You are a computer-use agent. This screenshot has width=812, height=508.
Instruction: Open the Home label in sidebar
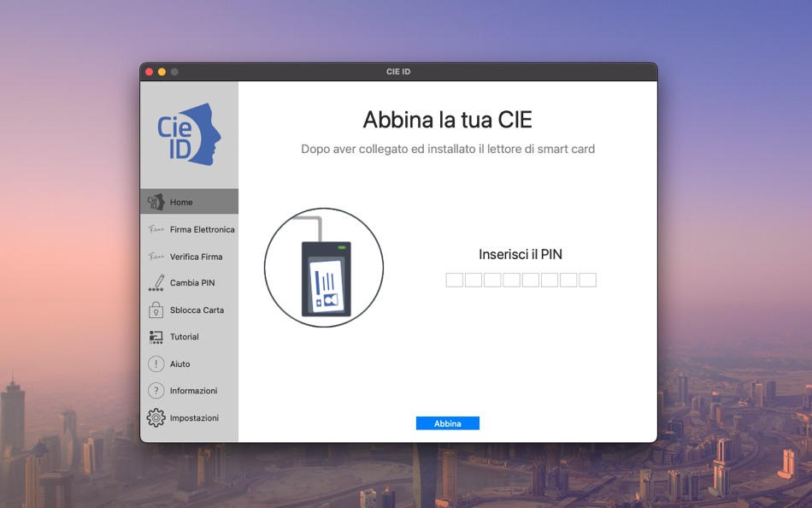(181, 202)
